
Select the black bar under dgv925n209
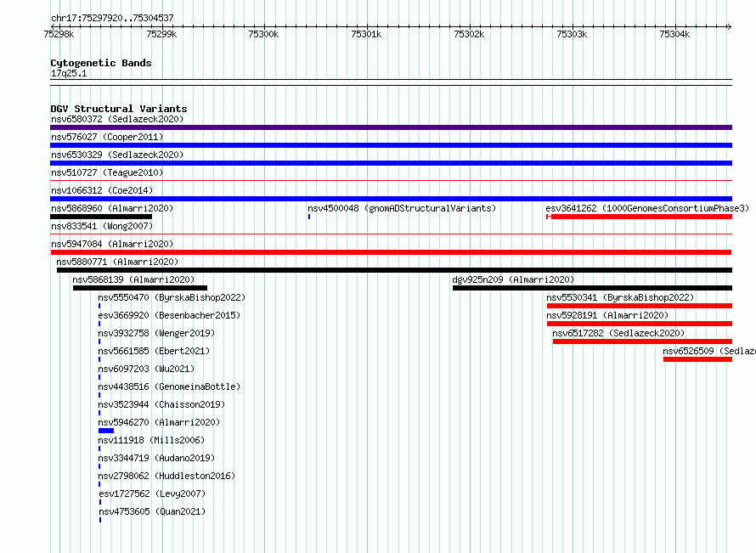[592, 288]
